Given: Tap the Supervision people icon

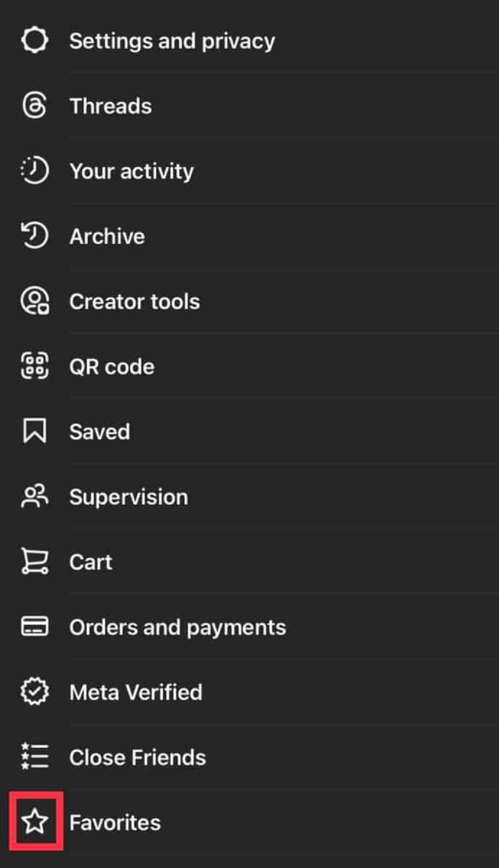Looking at the screenshot, I should click(x=35, y=496).
